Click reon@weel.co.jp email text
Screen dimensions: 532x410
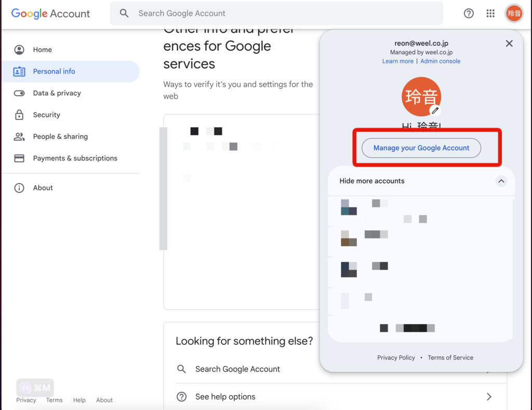[x=421, y=43]
